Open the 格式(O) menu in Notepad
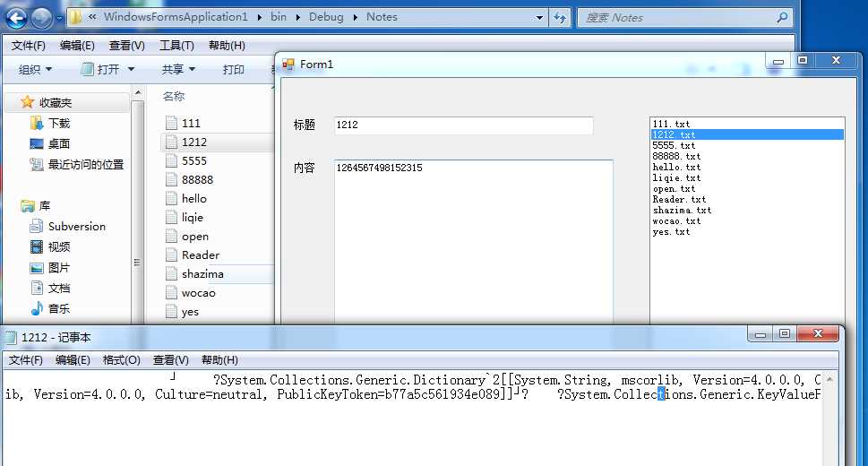This screenshot has width=868, height=466. pos(121,360)
